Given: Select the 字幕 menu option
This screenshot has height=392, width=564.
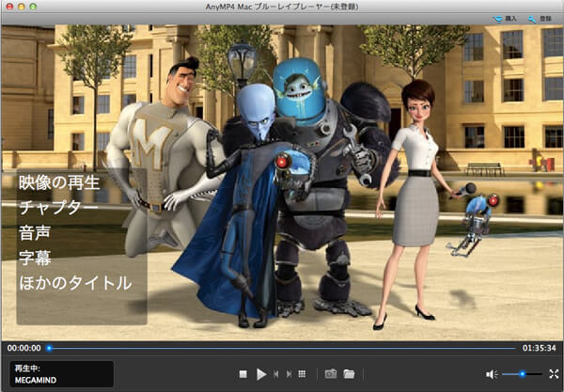Looking at the screenshot, I should point(36,257).
